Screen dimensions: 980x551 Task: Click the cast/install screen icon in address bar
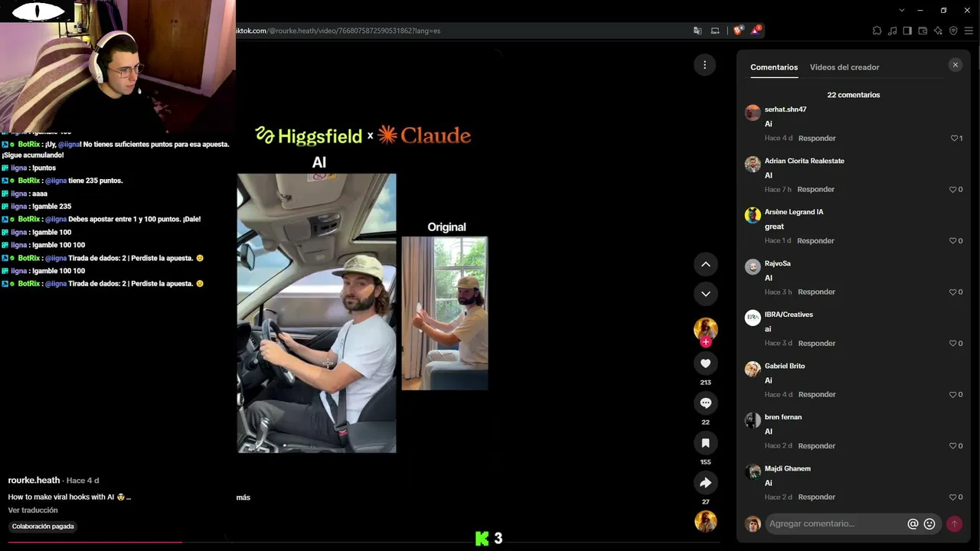click(x=715, y=31)
